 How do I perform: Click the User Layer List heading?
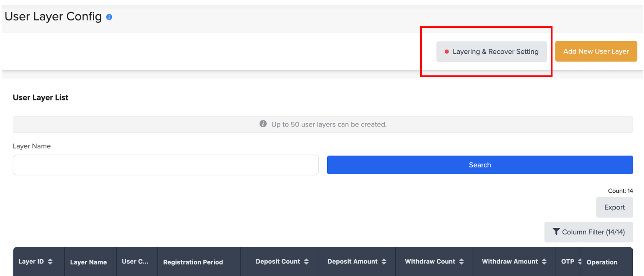click(x=40, y=98)
